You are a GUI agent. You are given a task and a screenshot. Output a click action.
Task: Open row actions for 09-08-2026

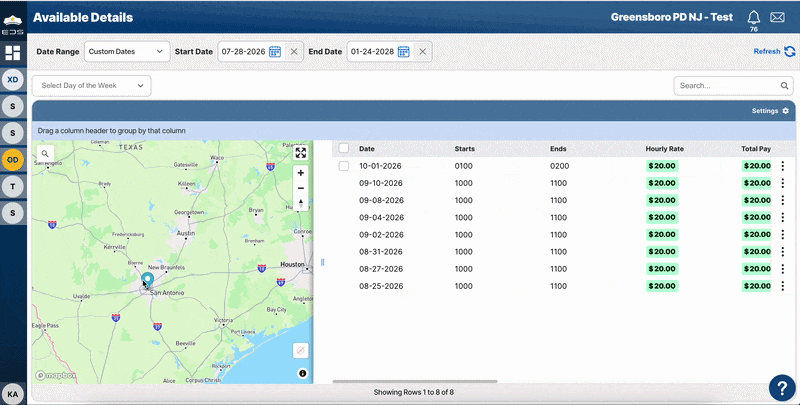(x=783, y=200)
